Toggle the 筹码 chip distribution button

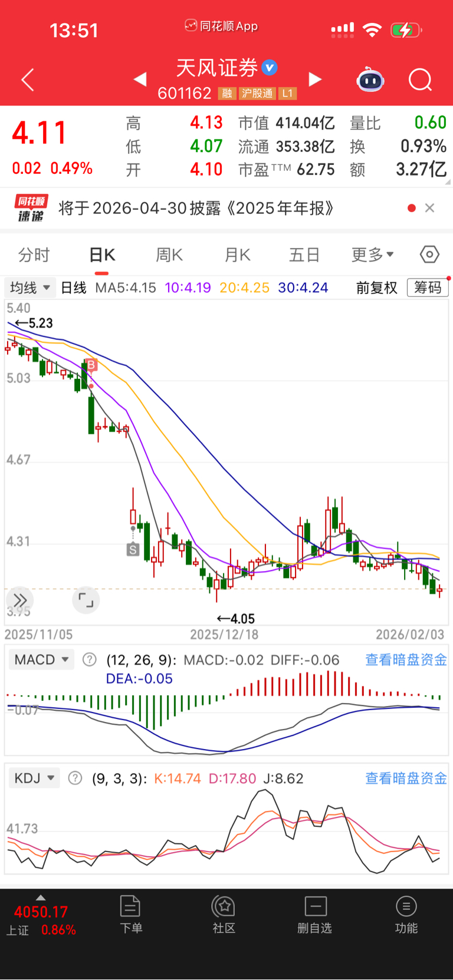click(428, 288)
